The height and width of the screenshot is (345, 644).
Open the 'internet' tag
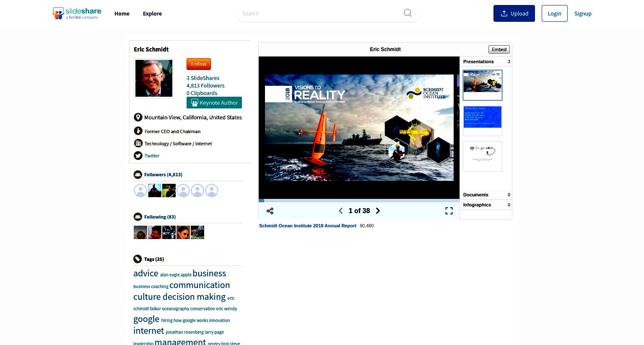click(148, 330)
